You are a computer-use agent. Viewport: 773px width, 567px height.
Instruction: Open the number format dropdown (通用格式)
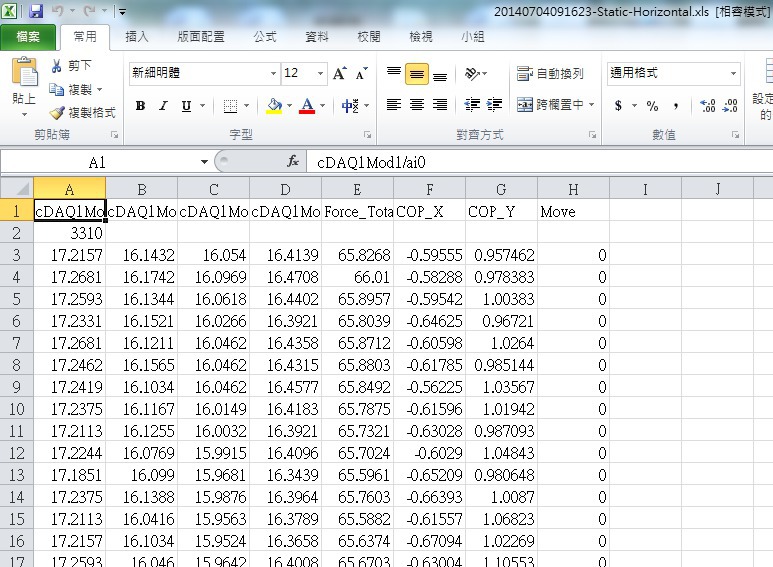pos(733,74)
